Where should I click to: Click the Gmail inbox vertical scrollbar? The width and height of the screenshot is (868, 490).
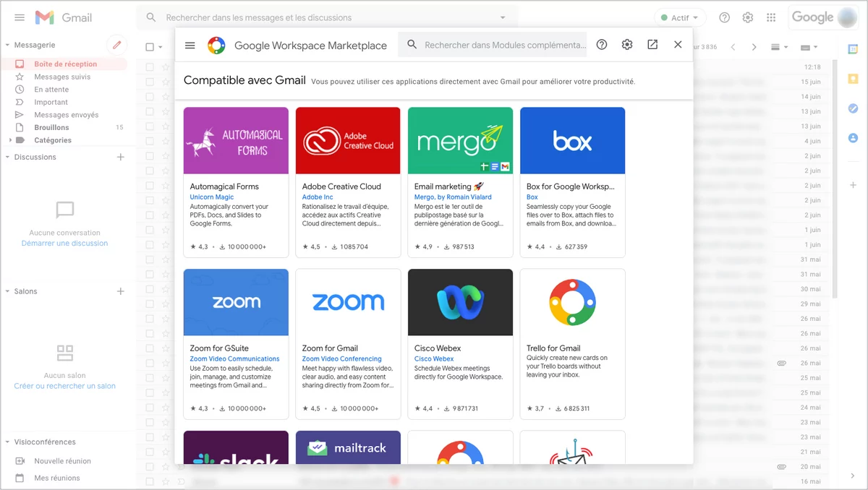click(x=834, y=179)
